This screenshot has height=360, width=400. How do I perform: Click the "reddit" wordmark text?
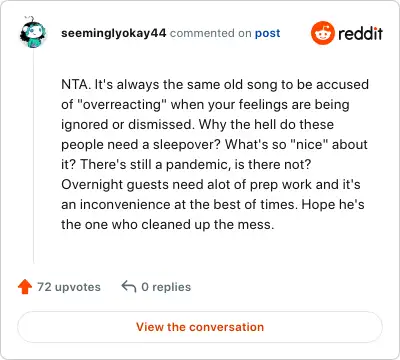coord(360,33)
